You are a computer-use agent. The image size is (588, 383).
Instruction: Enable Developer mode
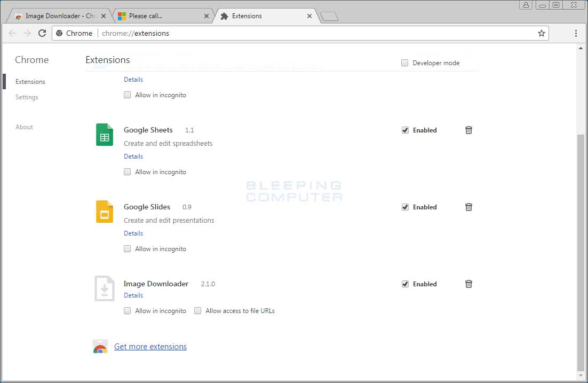point(404,62)
